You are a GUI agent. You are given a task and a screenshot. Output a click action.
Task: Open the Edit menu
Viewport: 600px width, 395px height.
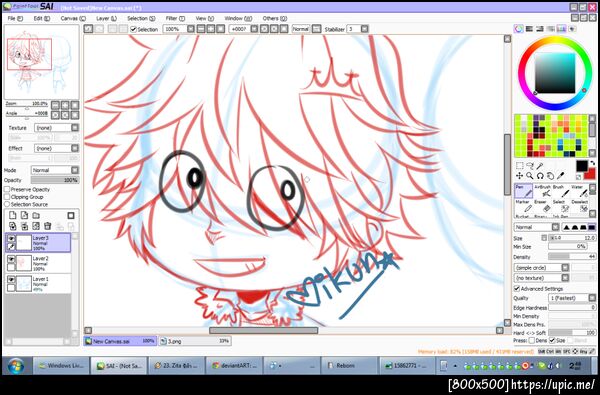[42, 18]
